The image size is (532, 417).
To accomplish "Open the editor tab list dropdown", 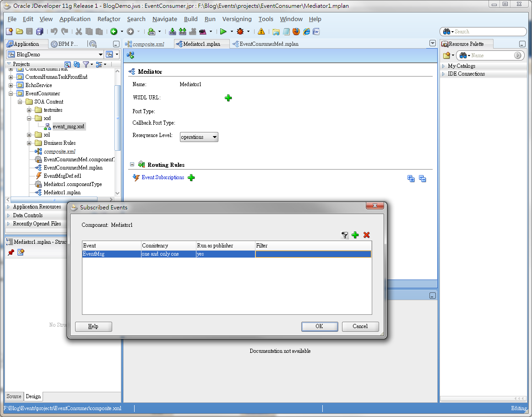I will tap(433, 43).
